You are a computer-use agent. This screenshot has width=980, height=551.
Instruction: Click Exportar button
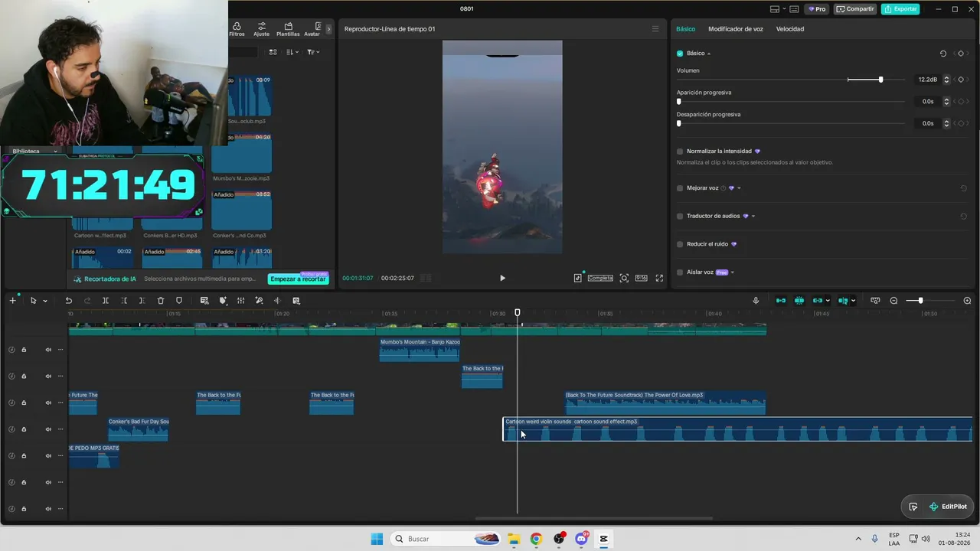click(x=900, y=9)
